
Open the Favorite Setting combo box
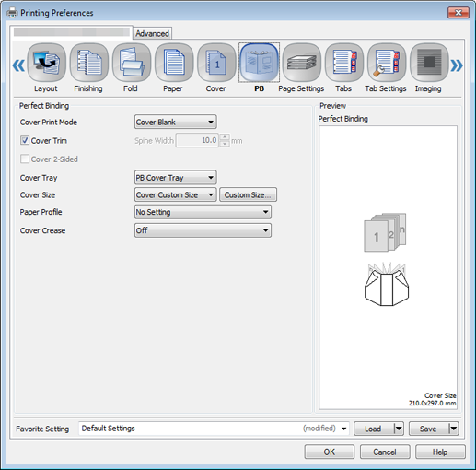coord(214,429)
